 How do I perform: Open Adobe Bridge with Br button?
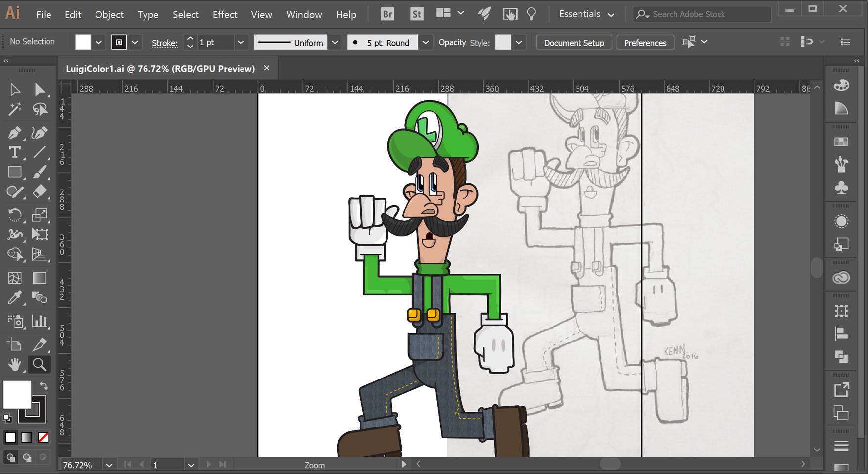tap(387, 14)
